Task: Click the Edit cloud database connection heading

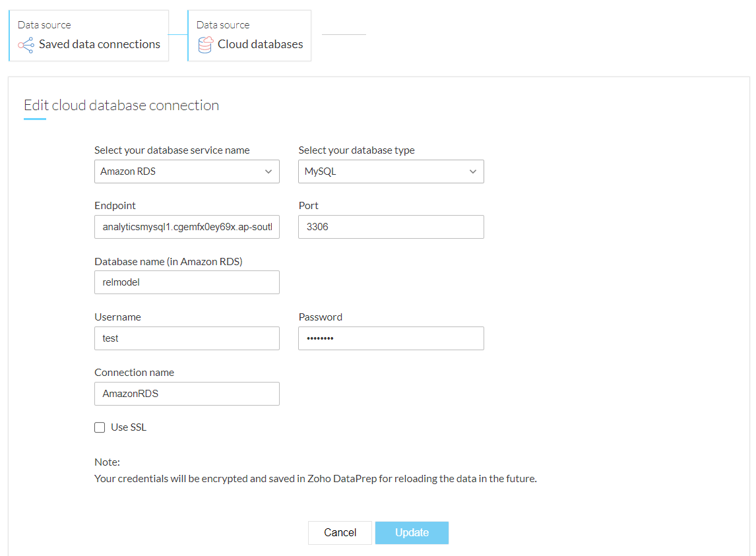Action: [x=121, y=106]
